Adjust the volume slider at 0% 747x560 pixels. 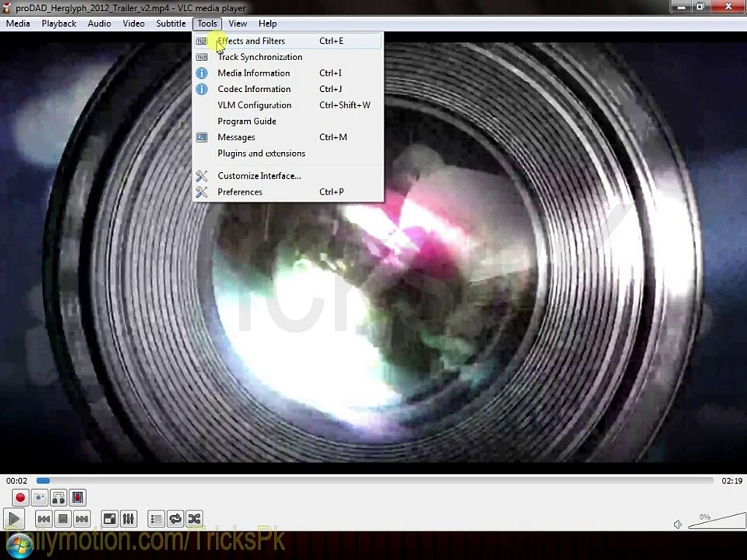[x=716, y=520]
